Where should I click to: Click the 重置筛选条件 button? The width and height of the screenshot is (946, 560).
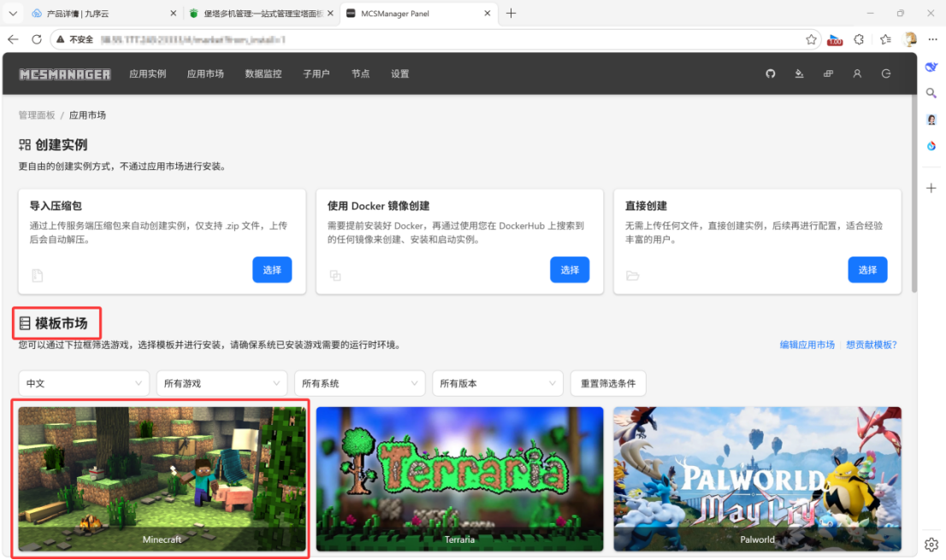[x=608, y=383]
